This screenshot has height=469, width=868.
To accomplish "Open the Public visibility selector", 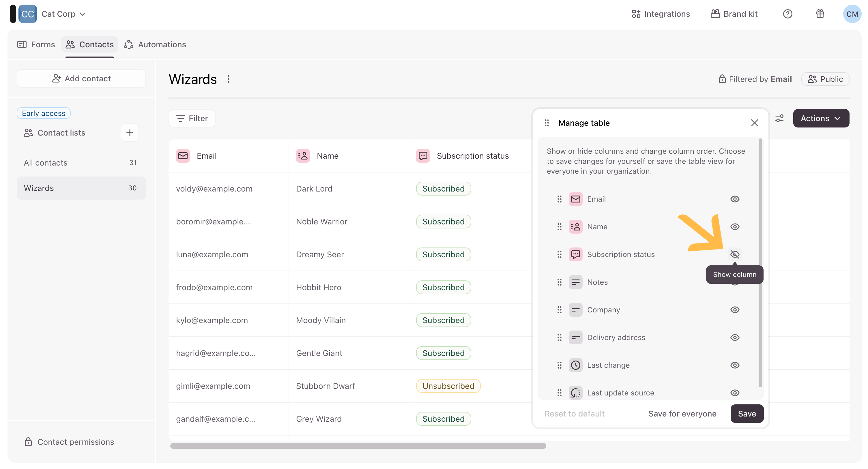I will pos(825,79).
